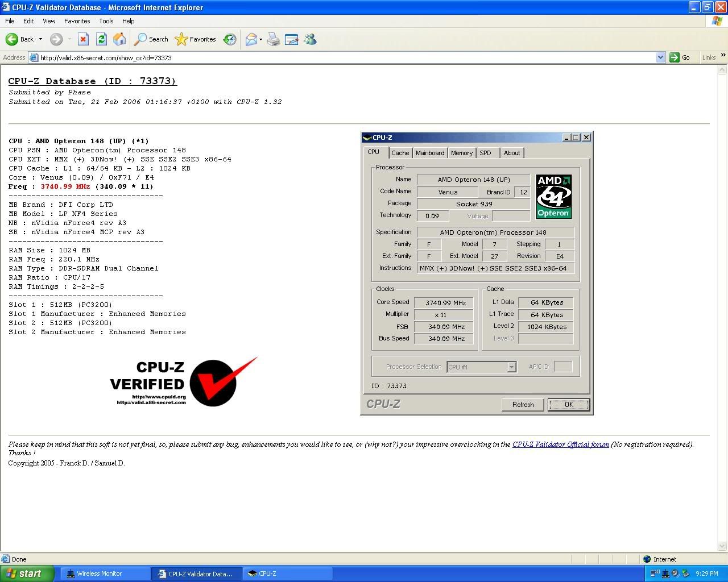
Task: Click the Socket 939 package field
Action: tap(473, 204)
